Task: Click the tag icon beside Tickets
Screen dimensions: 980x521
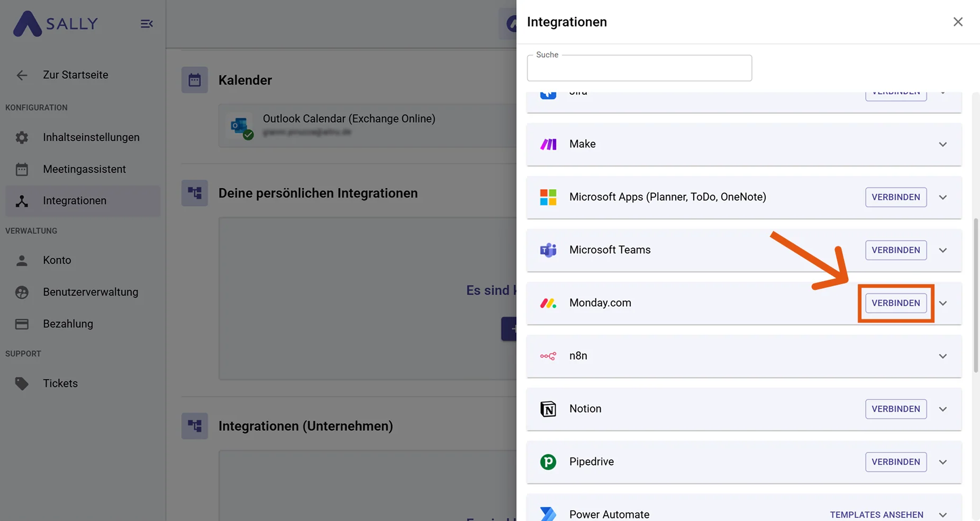Action: pyautogui.click(x=22, y=383)
